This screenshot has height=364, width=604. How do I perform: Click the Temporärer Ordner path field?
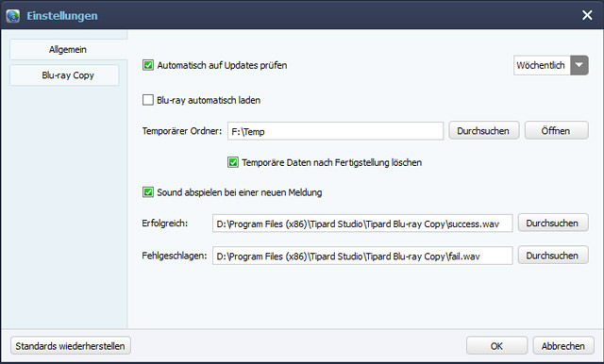click(x=335, y=131)
